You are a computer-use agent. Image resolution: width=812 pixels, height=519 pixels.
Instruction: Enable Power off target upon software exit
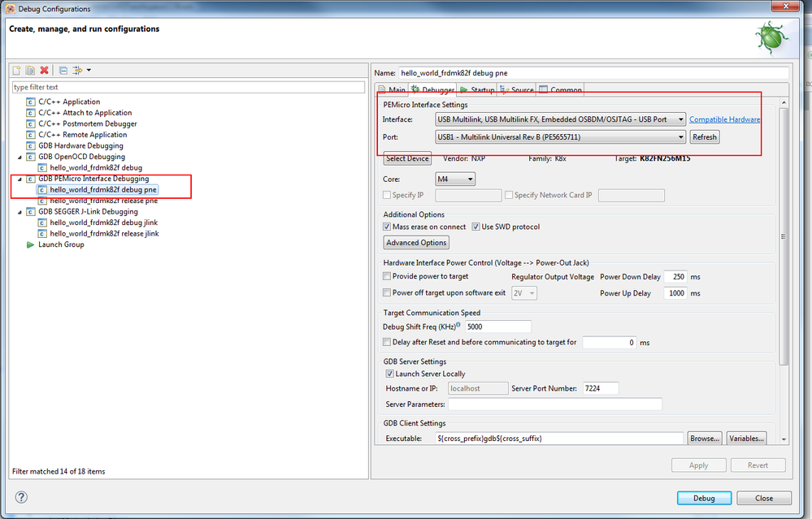click(x=387, y=293)
